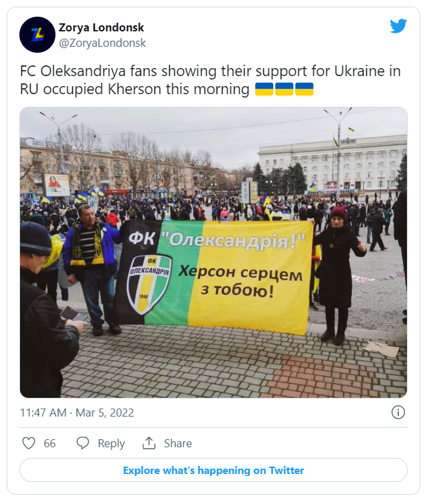Open the tweet info circle icon
This screenshot has height=504, width=427.
point(397,412)
